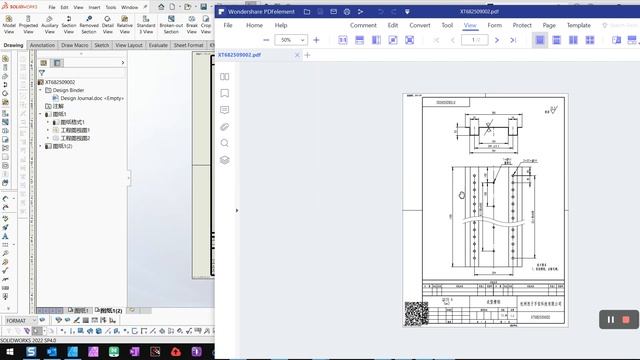Screen dimensions: 640x360
Task: Click print icon in PDFelement title bar
Action: [347, 12]
